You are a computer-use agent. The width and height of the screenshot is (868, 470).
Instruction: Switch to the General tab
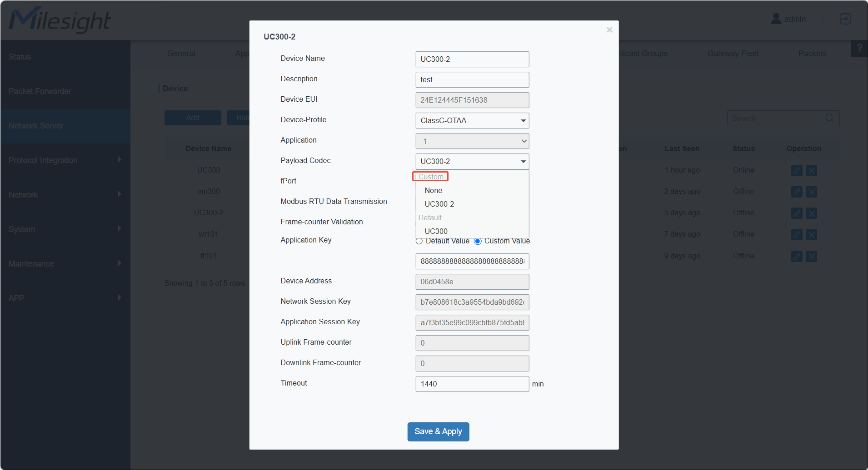point(181,54)
